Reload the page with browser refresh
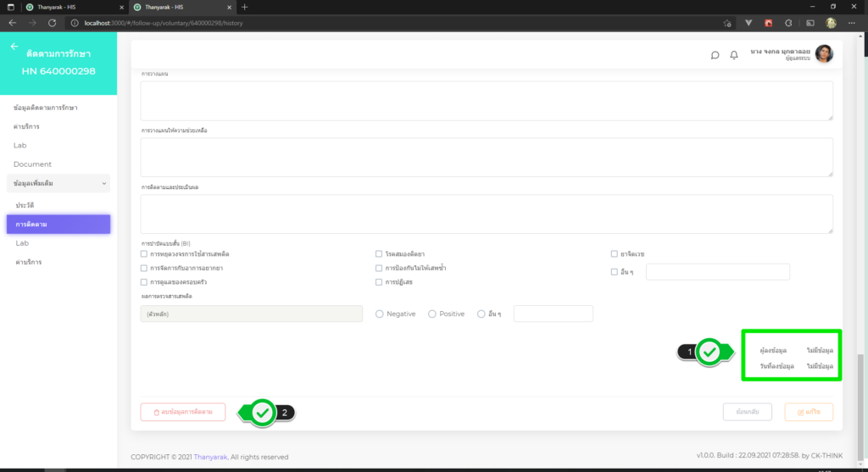Viewport: 868px width, 472px height. (x=53, y=23)
